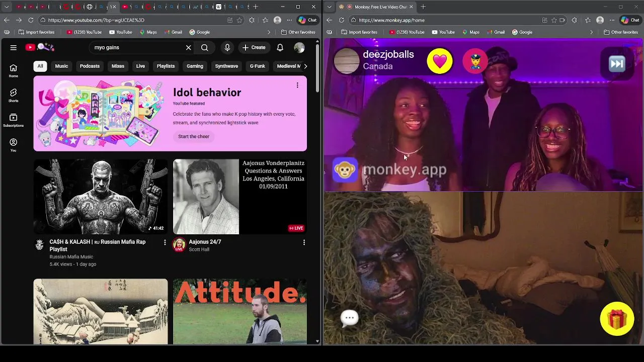Open CA$H & KALASH video thumbnail
The height and width of the screenshot is (362, 644).
101,197
